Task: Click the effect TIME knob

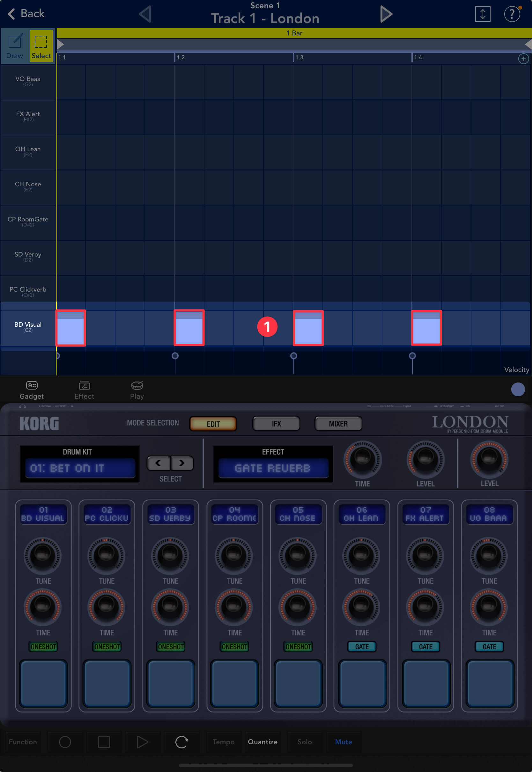Action: (362, 459)
